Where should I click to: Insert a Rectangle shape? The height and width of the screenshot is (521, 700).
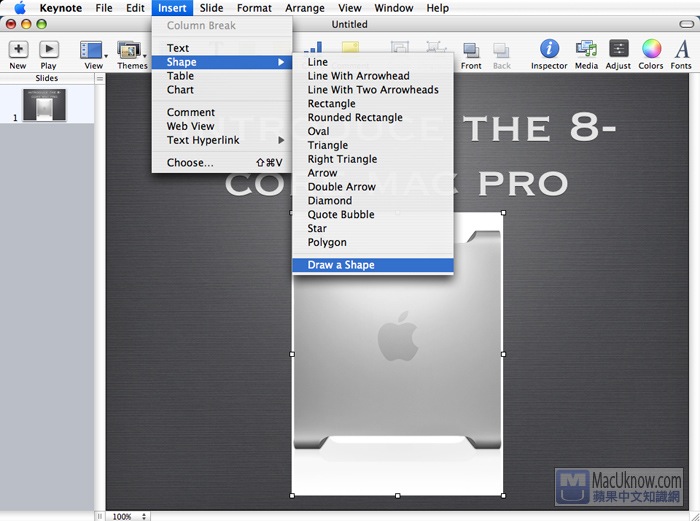(373, 104)
